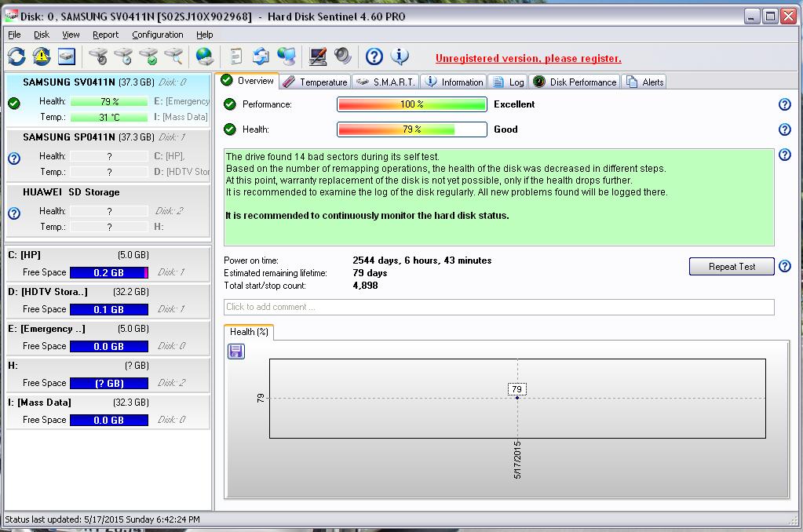Click the disk with magnifier surface test icon

[x=173, y=56]
